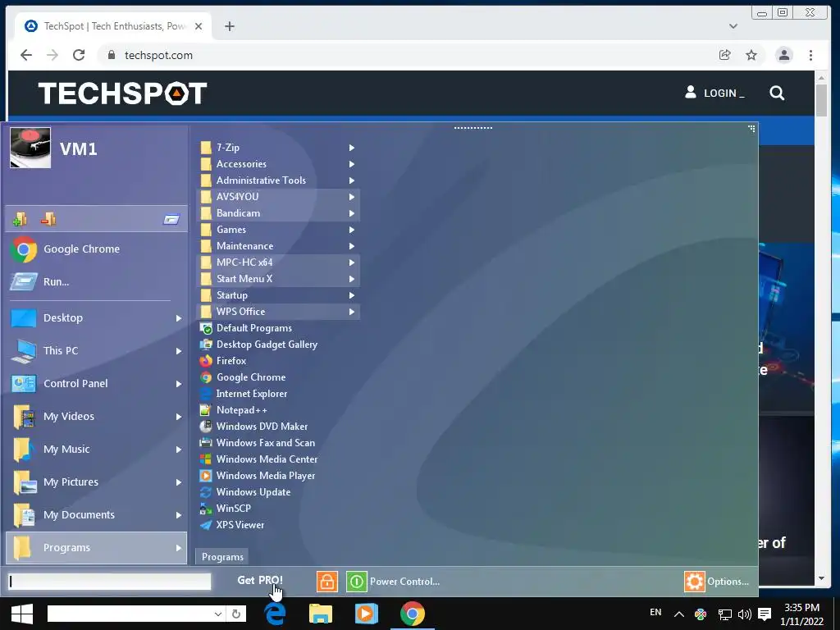
Task: Open Desktop menu item
Action: click(97, 318)
